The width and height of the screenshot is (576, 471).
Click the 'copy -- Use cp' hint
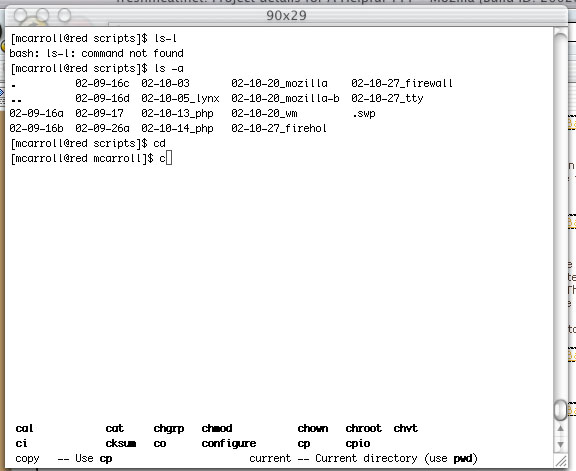click(x=64, y=459)
